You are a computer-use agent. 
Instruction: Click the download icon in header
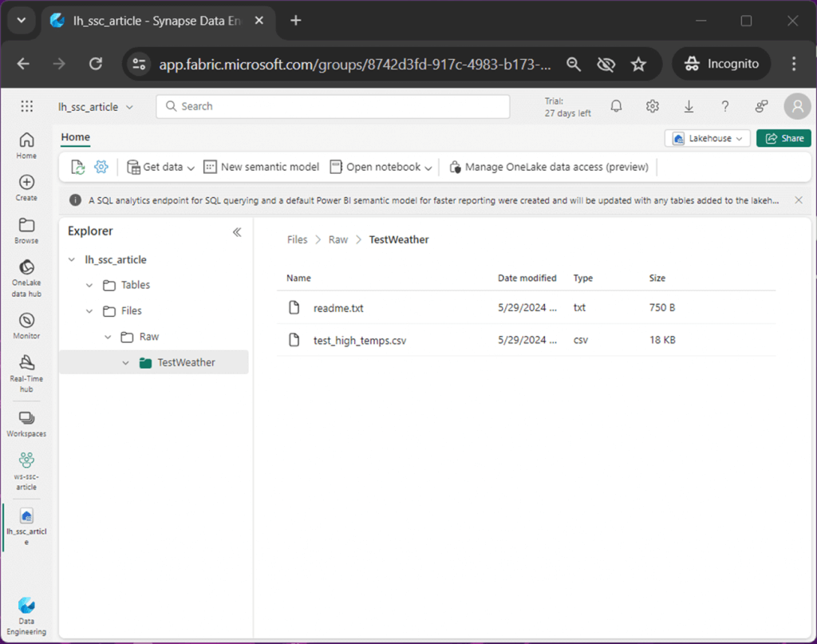coord(689,106)
